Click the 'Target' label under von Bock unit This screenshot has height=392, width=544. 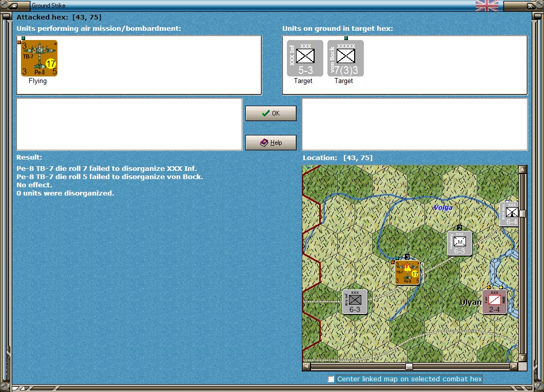pyautogui.click(x=344, y=81)
